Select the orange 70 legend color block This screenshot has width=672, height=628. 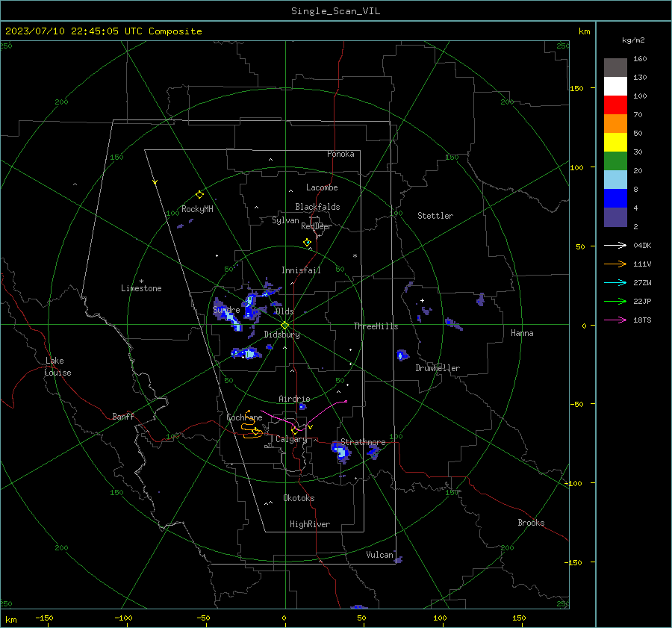(x=615, y=123)
